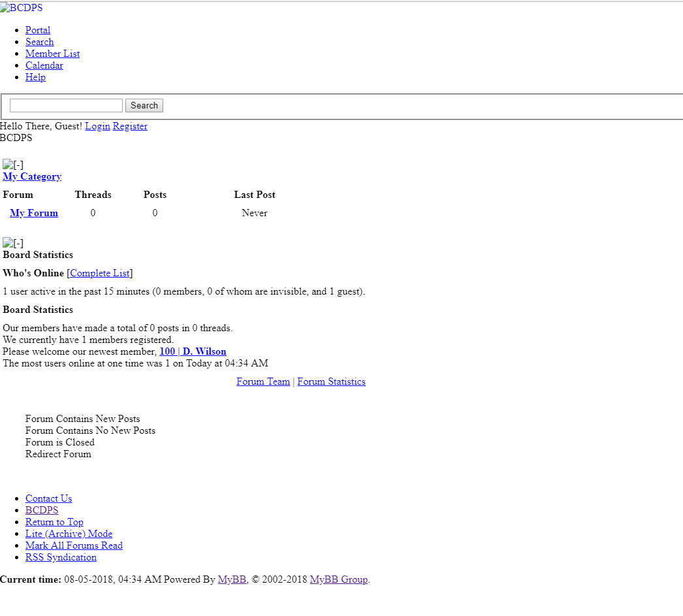Click 'Forum Contains New Posts' legend text
The image size is (683, 616).
(83, 419)
